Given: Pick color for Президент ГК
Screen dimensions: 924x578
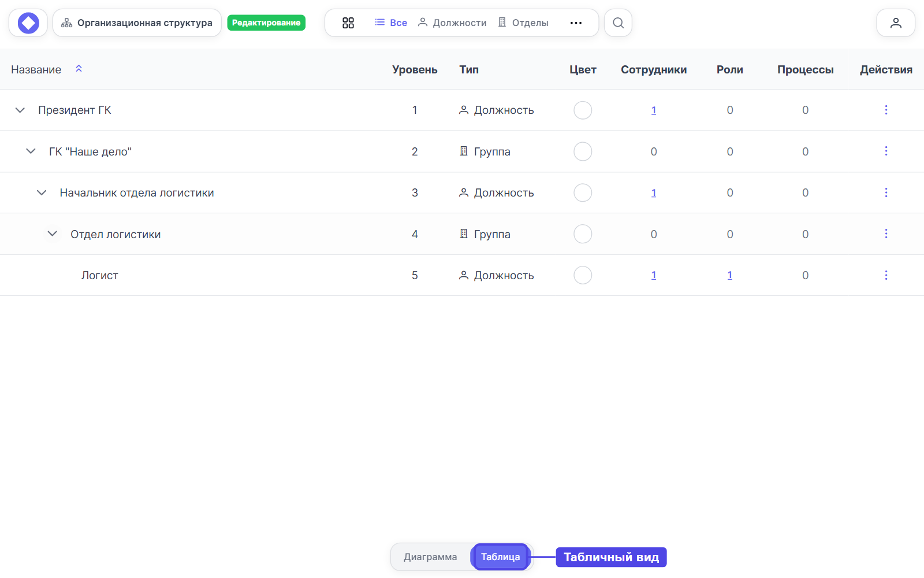Looking at the screenshot, I should [583, 110].
